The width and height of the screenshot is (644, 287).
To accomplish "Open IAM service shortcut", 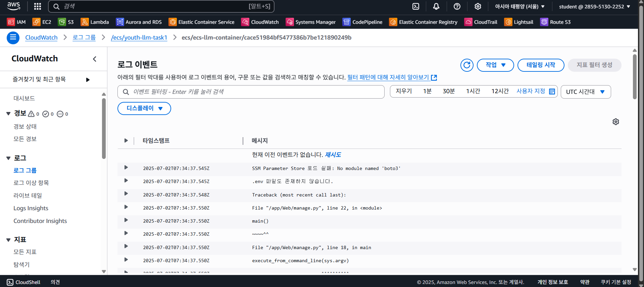I will [x=16, y=22].
